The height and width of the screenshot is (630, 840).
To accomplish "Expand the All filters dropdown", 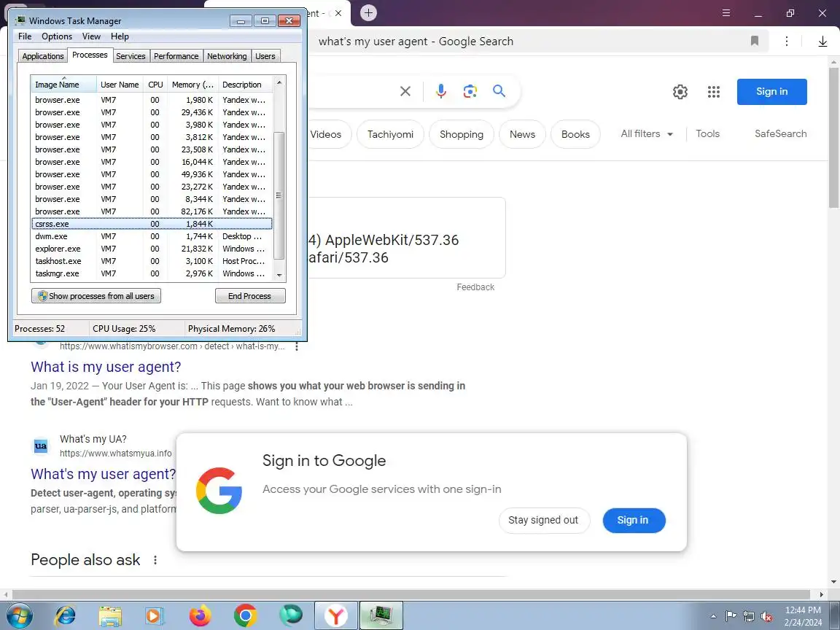I will coord(647,134).
